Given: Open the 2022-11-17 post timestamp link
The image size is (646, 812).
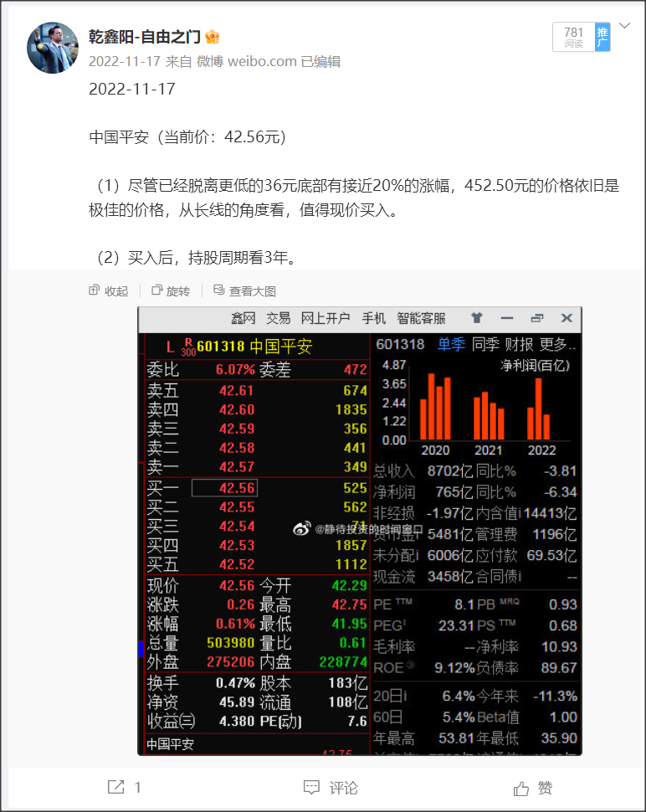Looking at the screenshot, I should click(124, 62).
